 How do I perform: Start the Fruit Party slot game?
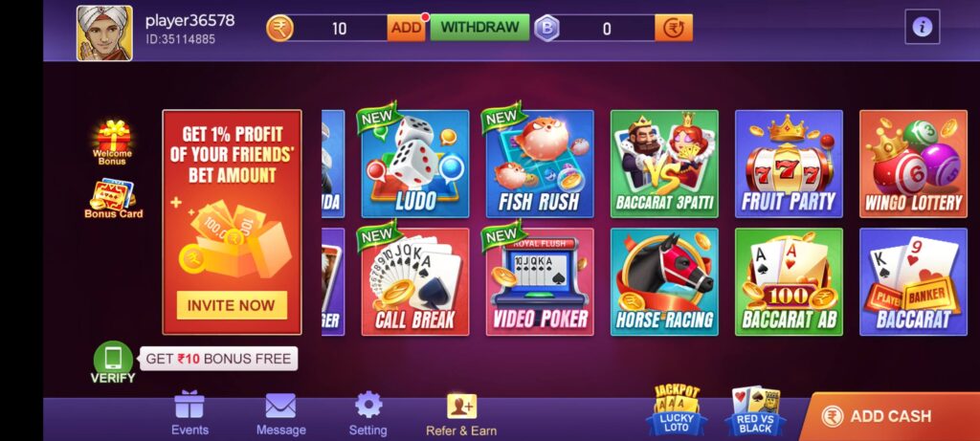tap(789, 165)
